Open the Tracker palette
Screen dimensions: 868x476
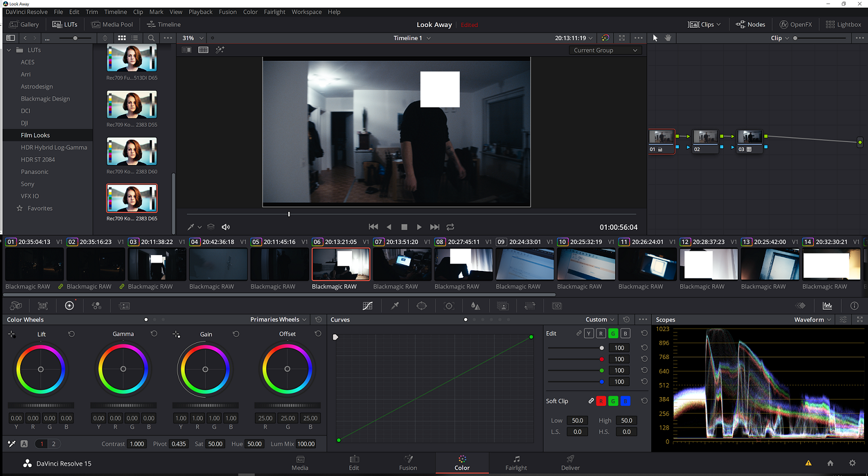point(449,306)
